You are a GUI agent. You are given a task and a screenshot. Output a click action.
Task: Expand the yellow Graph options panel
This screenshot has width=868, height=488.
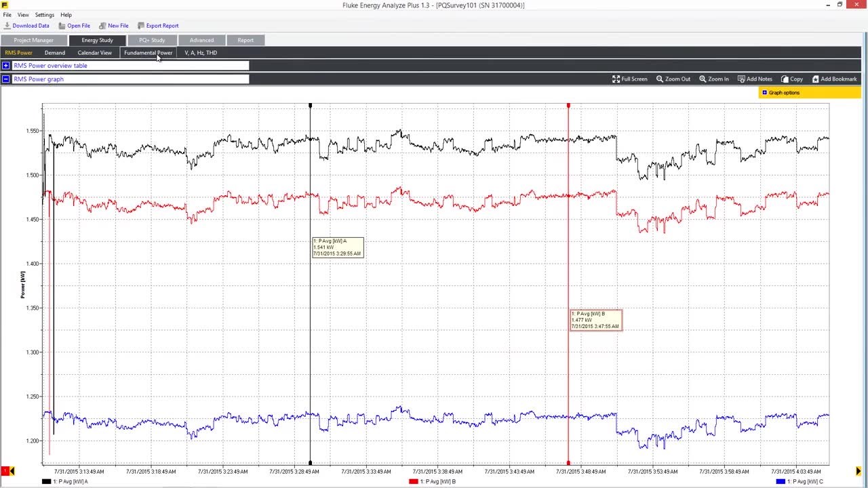(764, 93)
